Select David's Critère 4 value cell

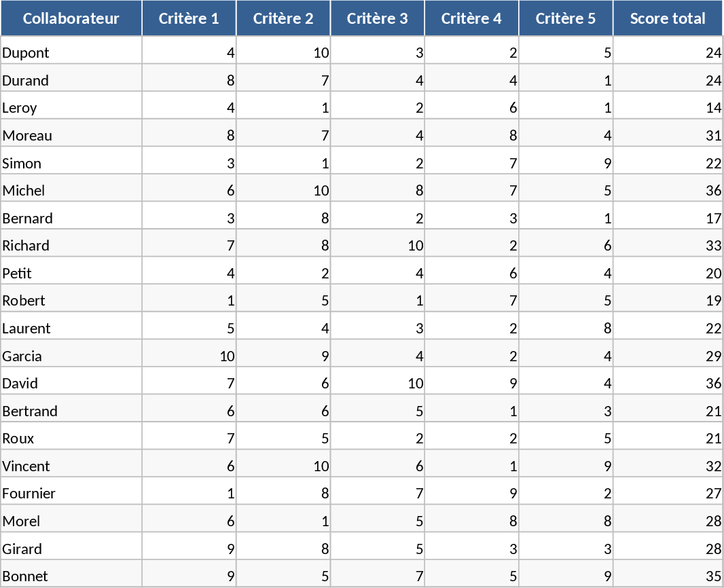pyautogui.click(x=472, y=383)
